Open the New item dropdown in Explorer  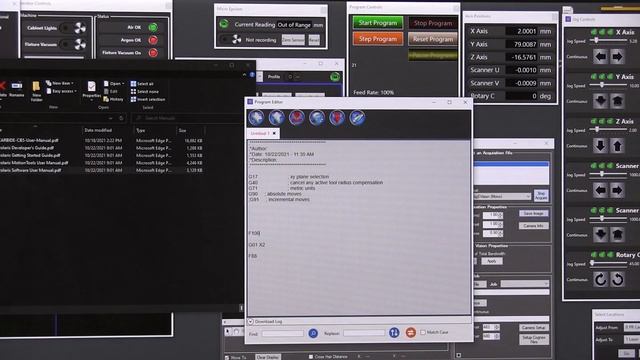pos(60,83)
